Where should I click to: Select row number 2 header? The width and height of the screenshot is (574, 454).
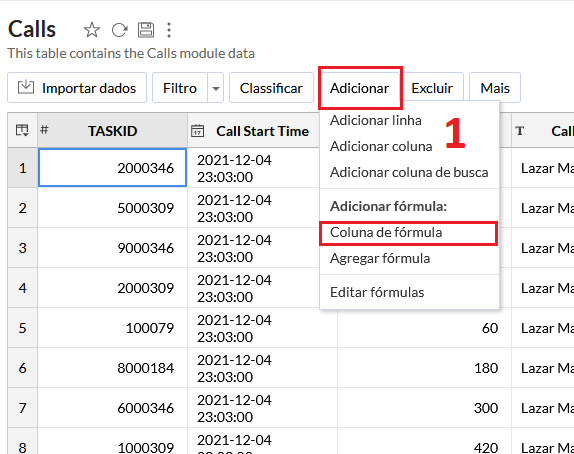pos(23,208)
